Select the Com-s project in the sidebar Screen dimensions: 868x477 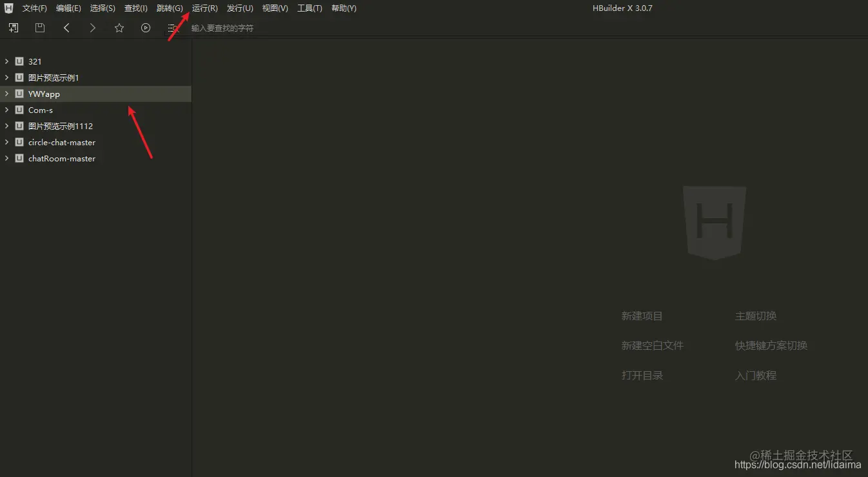(x=40, y=110)
